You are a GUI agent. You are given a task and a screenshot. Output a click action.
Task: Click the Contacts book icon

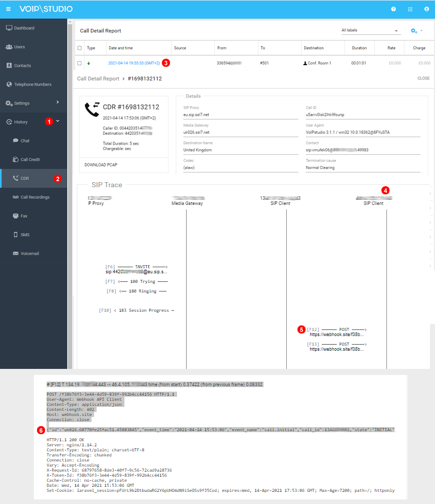(x=9, y=66)
